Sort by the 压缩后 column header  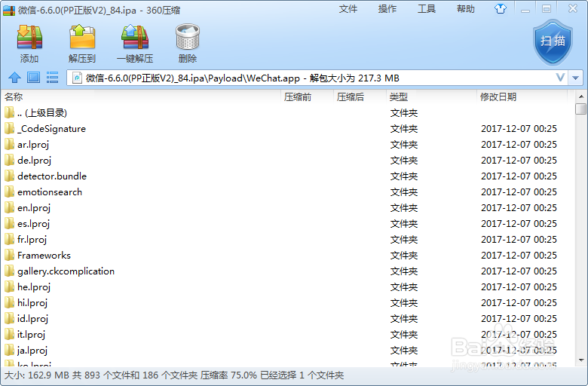pos(360,97)
